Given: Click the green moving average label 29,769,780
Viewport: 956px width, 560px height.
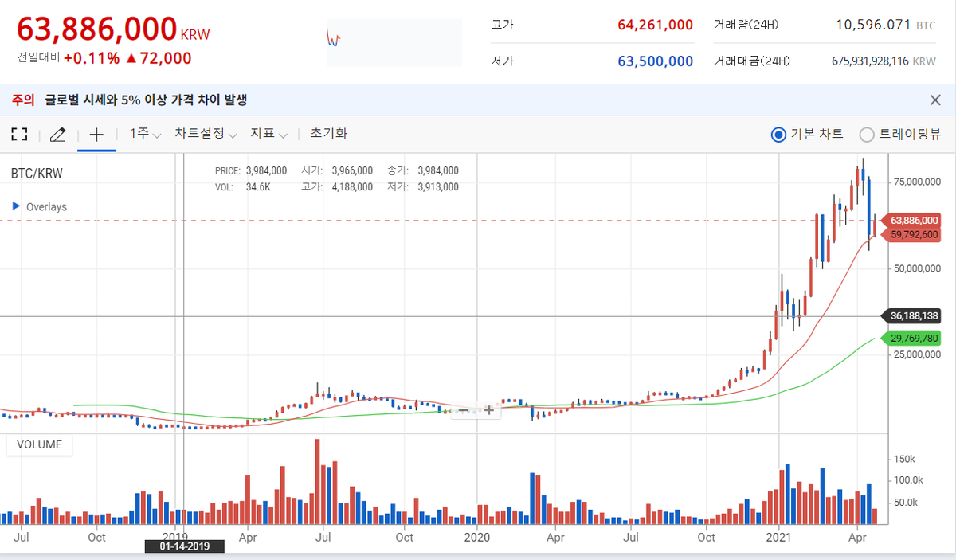Looking at the screenshot, I should (913, 338).
